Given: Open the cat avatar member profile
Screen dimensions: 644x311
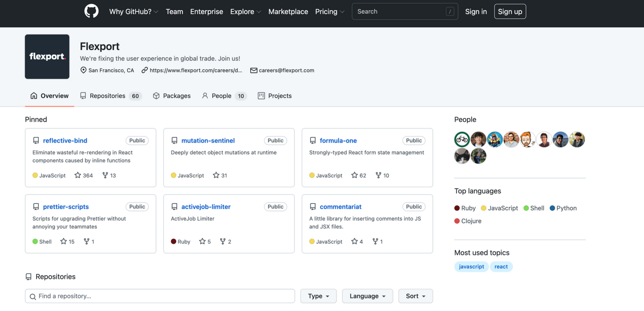Looking at the screenshot, I should 462,156.
